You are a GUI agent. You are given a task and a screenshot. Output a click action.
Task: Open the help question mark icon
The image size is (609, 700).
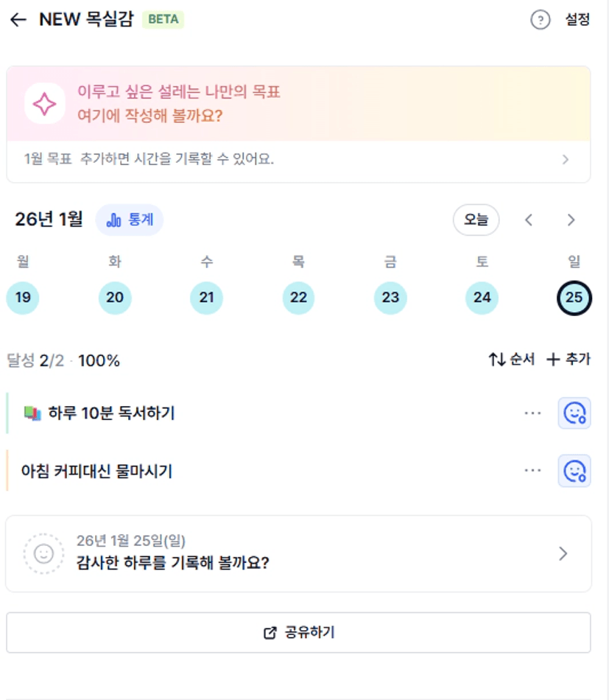pyautogui.click(x=541, y=20)
